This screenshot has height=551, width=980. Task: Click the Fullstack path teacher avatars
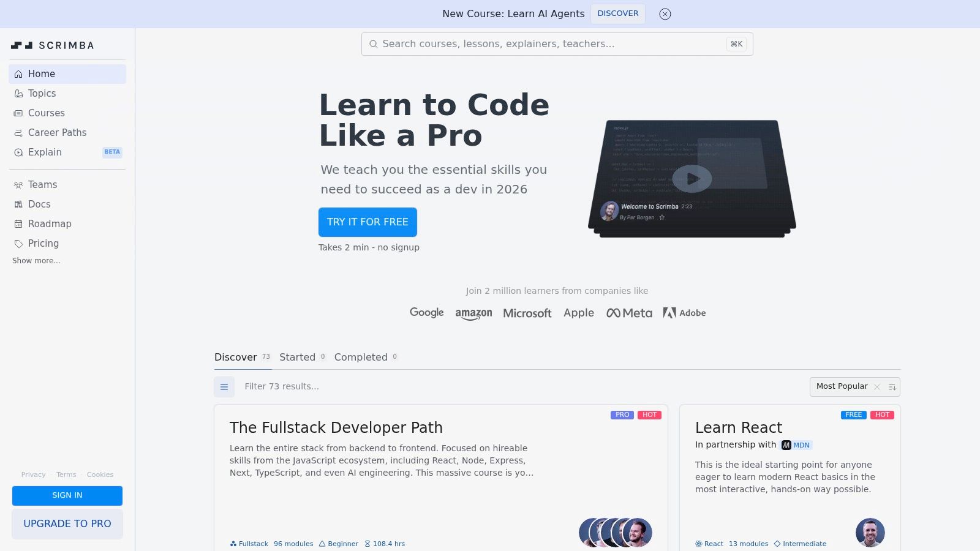(616, 533)
